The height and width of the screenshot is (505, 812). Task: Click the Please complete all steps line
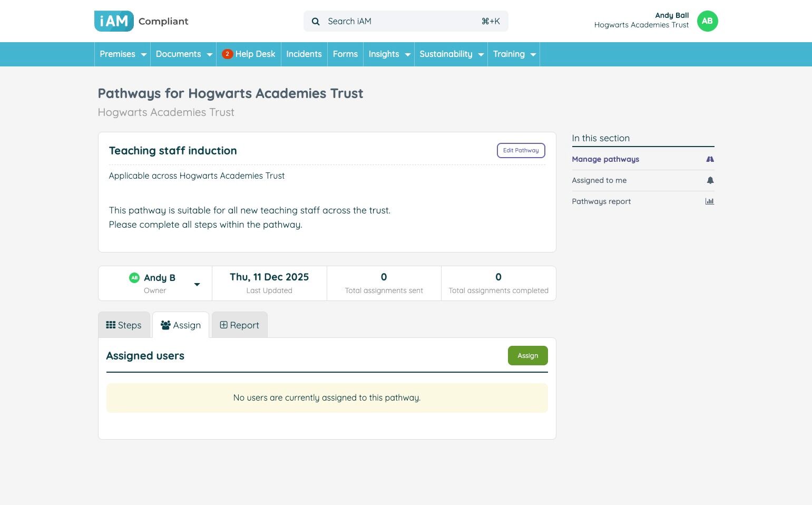pos(206,225)
